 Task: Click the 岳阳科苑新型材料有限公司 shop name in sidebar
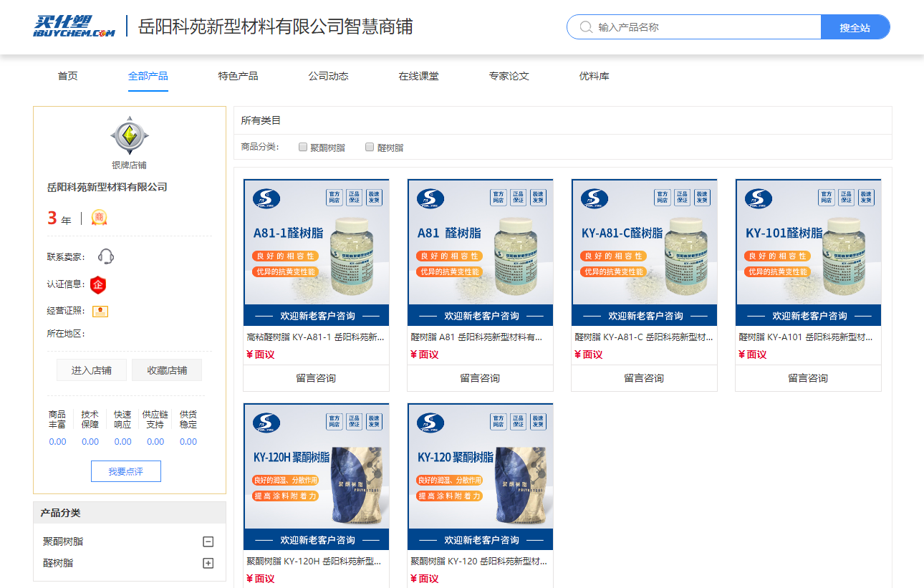tap(107, 187)
